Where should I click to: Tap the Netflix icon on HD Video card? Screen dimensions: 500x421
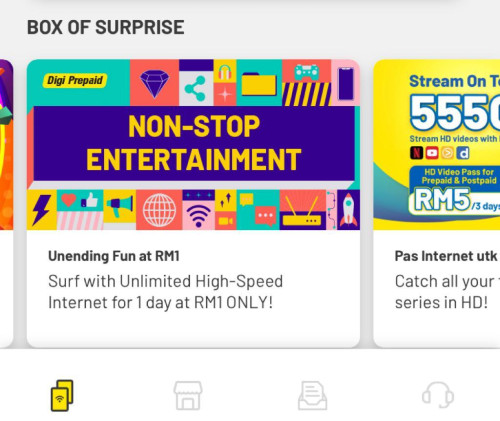point(416,153)
